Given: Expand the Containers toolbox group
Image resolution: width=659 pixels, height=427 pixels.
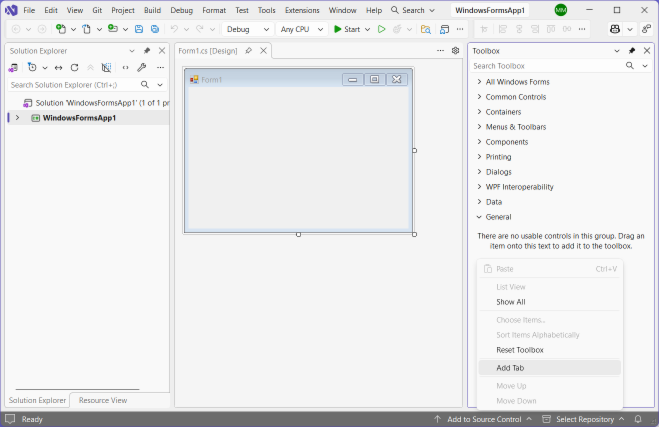Looking at the screenshot, I should point(479,112).
